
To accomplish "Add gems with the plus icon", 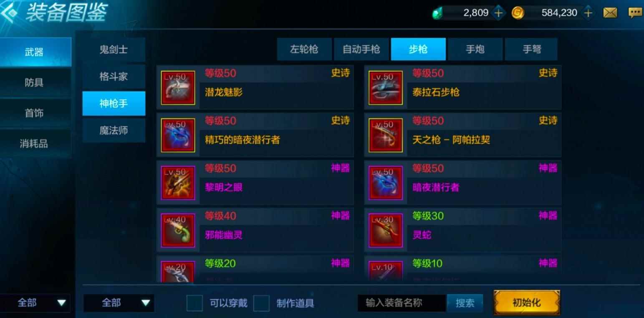I will point(498,13).
